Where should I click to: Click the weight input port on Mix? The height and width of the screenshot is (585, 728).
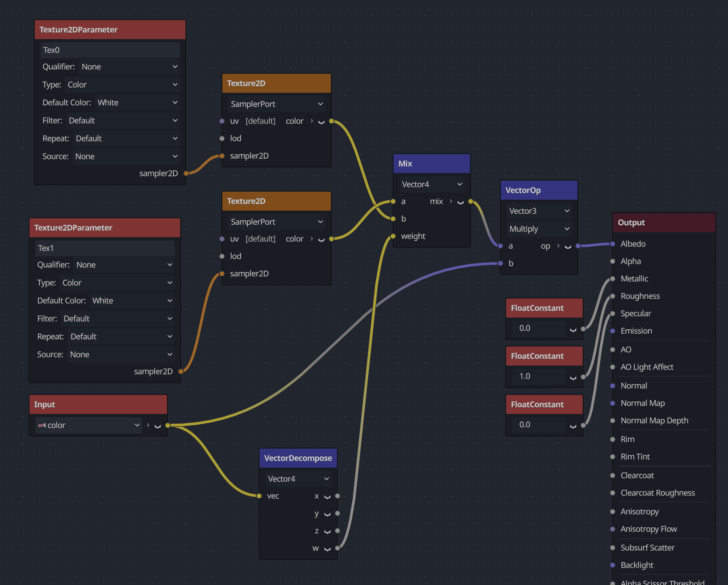coord(393,236)
